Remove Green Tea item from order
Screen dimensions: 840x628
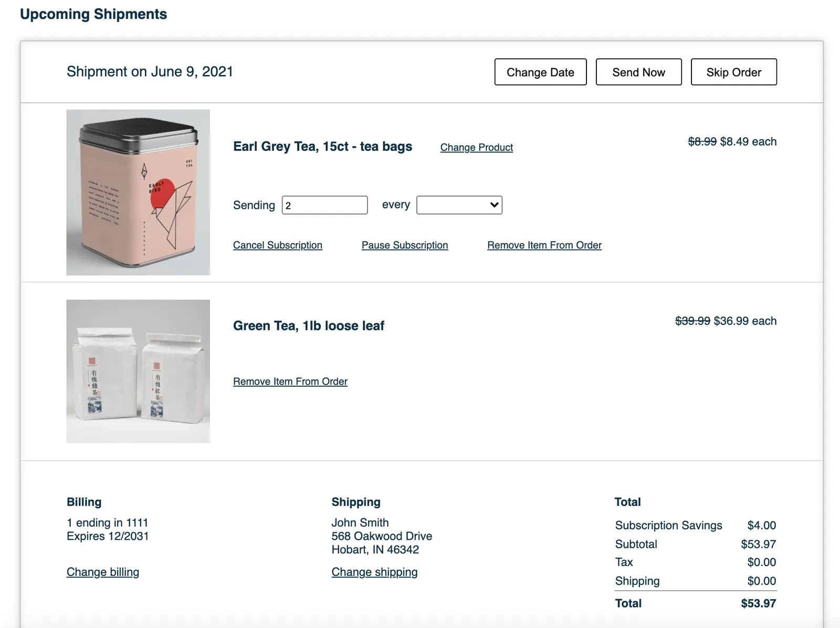point(290,381)
